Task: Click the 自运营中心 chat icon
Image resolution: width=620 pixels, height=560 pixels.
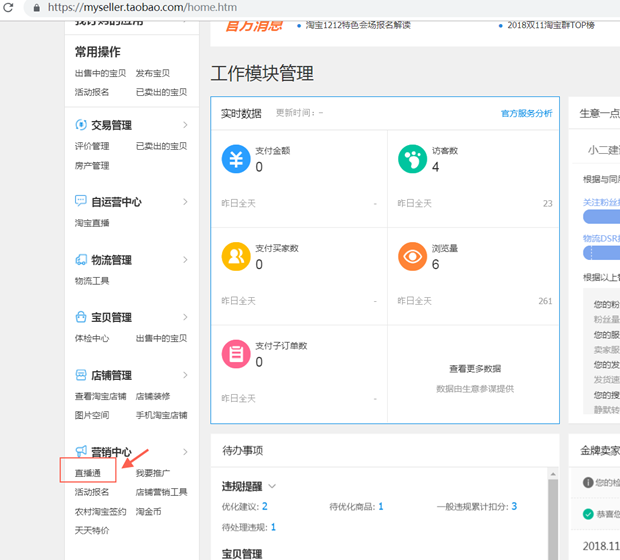Action: coord(81,201)
